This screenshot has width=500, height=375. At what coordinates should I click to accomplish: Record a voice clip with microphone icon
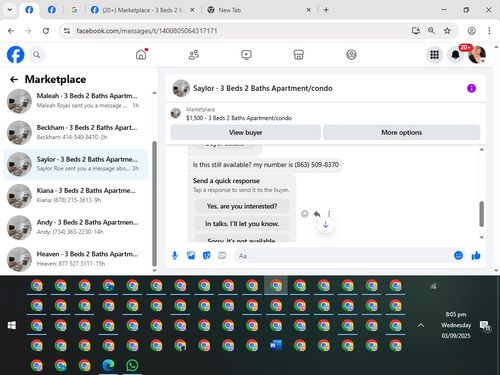(x=175, y=256)
